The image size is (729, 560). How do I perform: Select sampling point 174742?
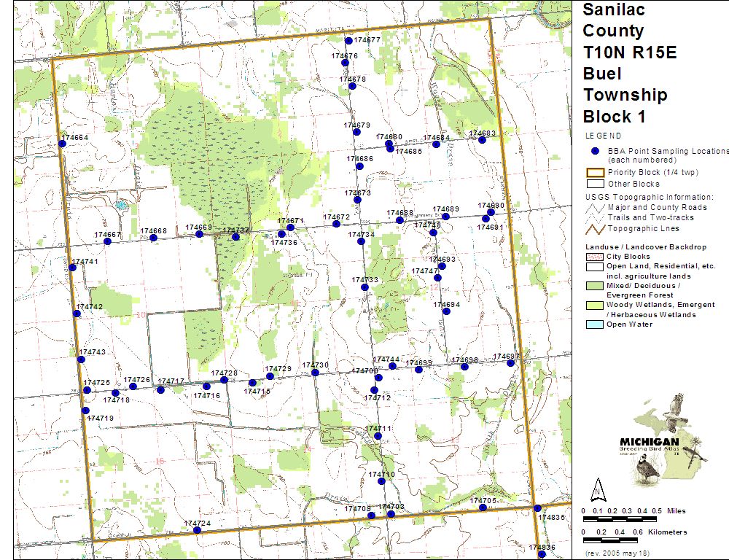(x=77, y=314)
